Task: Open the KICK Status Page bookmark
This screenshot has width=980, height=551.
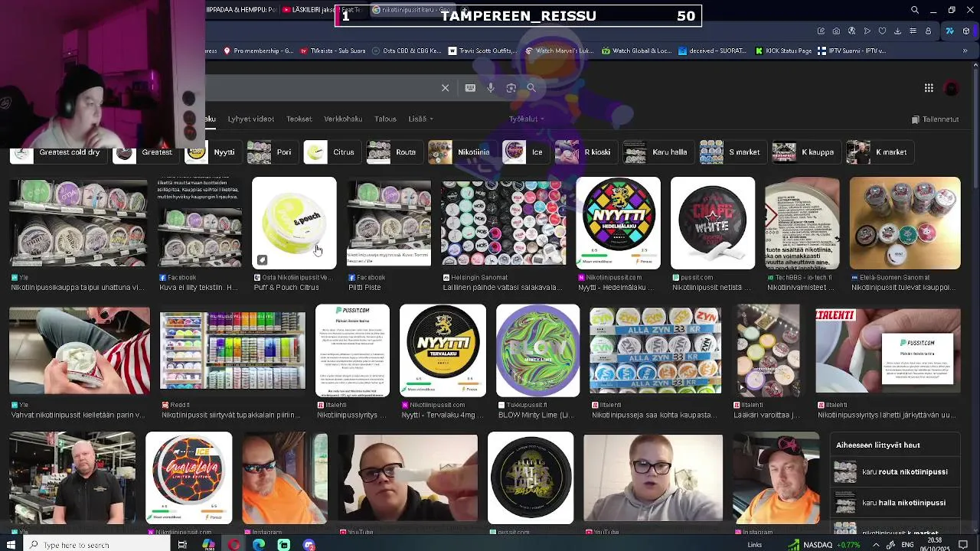Action: [x=783, y=51]
